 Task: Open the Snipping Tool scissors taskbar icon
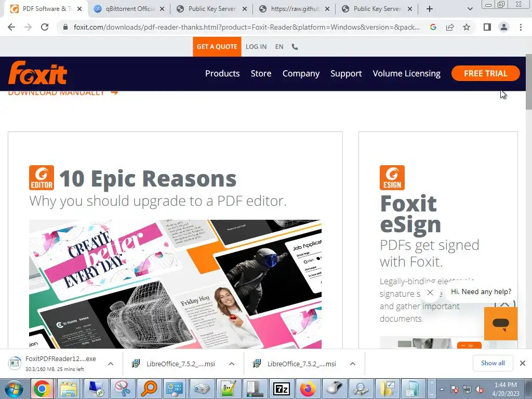[122, 389]
